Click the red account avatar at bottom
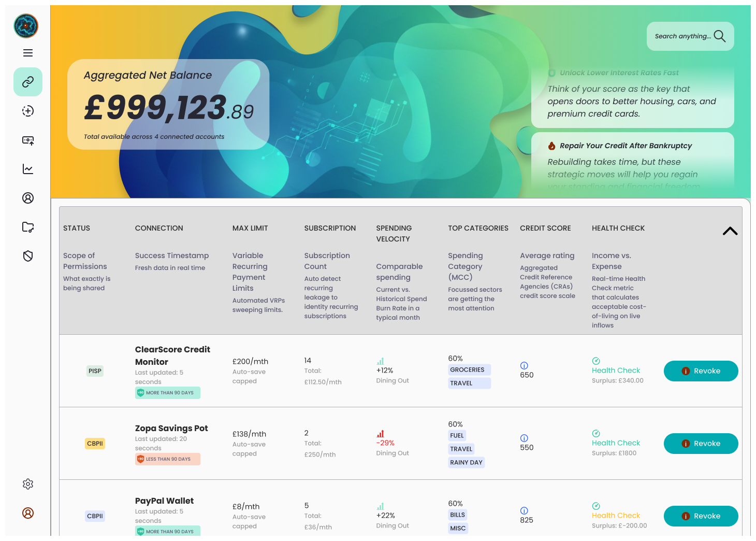Image resolution: width=756 pixels, height=541 pixels. click(27, 513)
